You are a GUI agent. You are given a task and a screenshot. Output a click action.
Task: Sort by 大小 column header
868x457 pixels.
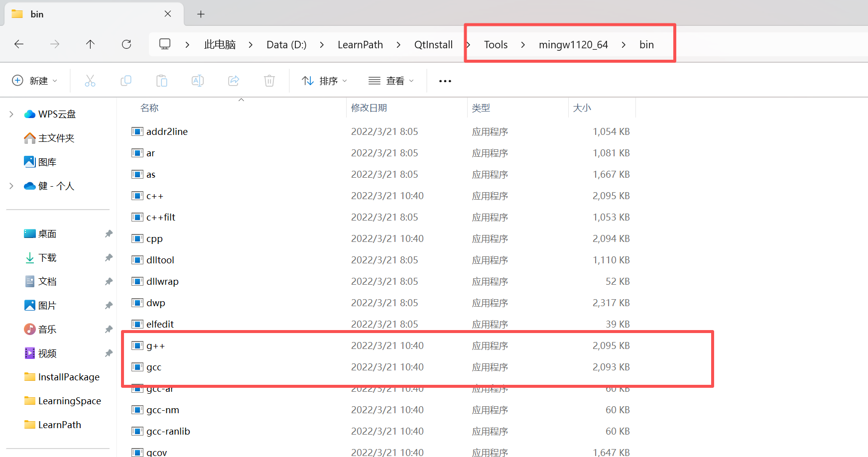[582, 108]
